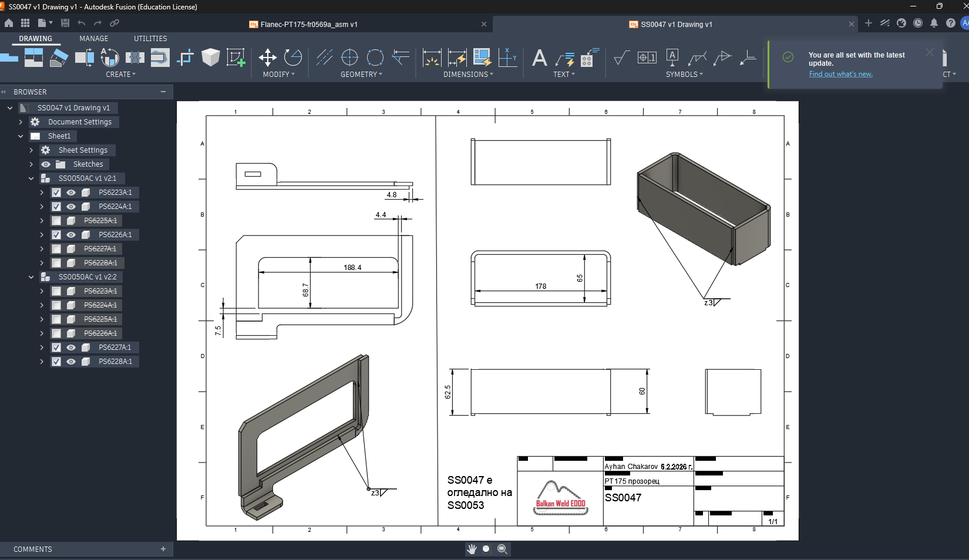Screen dimensions: 969x560
Task: Select the Balkan Weld logo in title block
Action: point(561,498)
